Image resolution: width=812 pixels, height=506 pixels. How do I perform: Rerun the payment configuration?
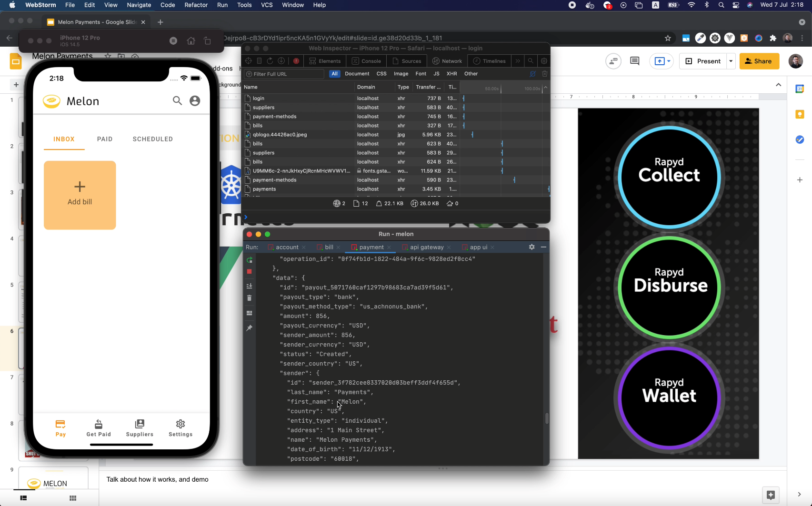(x=249, y=260)
